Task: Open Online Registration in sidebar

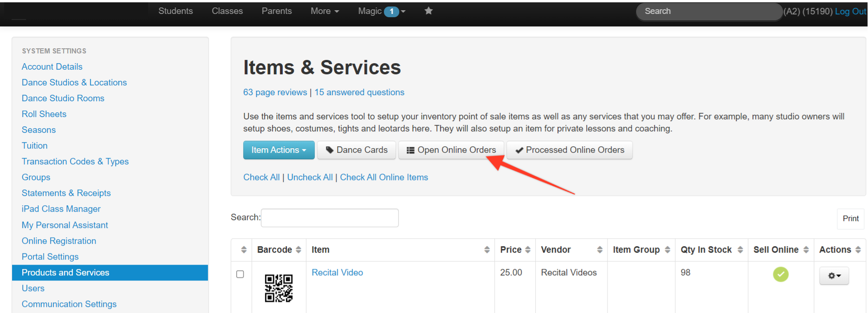Action: (59, 241)
